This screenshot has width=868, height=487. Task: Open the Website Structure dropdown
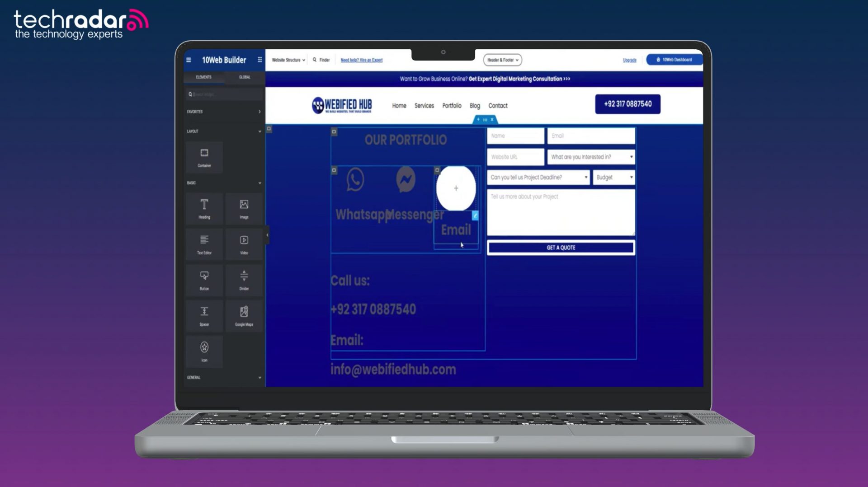click(x=288, y=60)
